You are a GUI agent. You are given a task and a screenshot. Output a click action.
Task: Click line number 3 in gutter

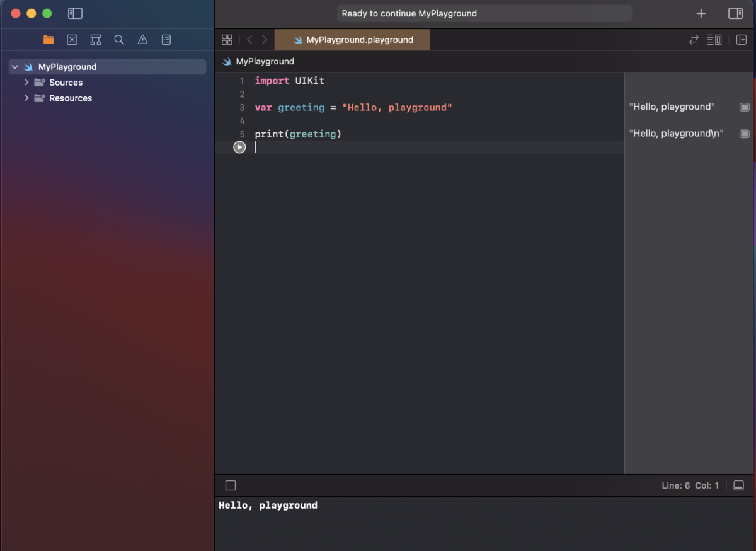click(242, 108)
